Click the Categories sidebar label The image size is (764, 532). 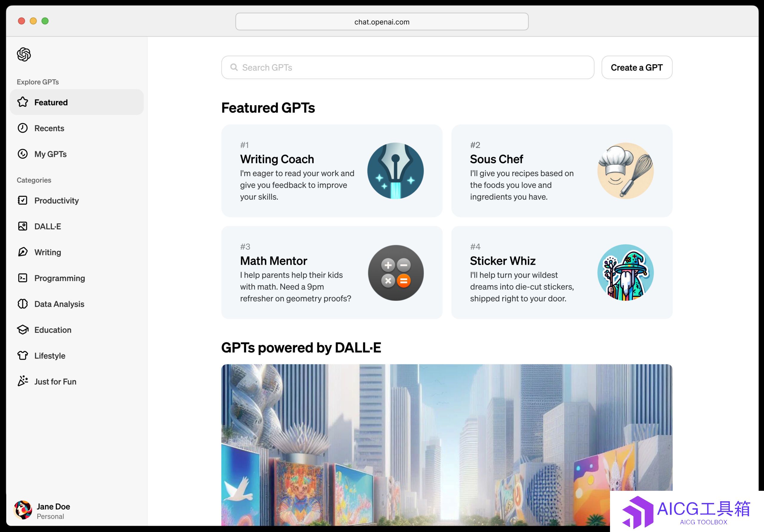point(34,180)
